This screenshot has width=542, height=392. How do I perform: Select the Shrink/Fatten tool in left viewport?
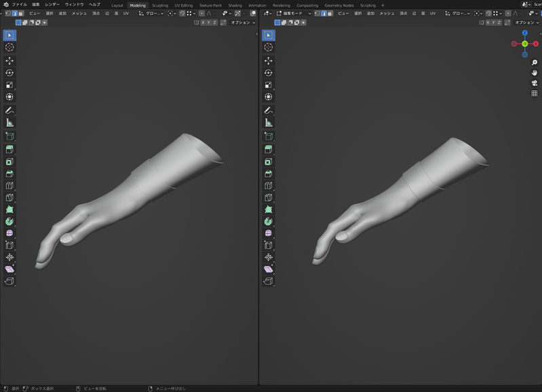point(9,257)
